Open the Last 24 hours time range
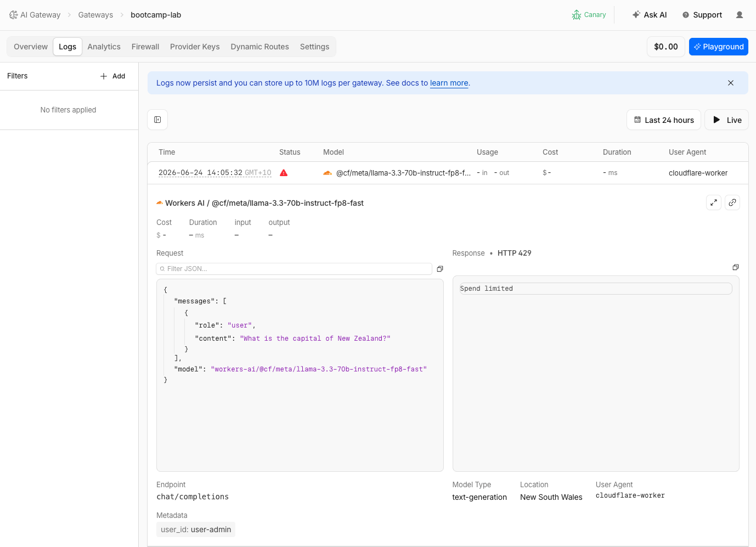Image resolution: width=756 pixels, height=547 pixels. (664, 120)
